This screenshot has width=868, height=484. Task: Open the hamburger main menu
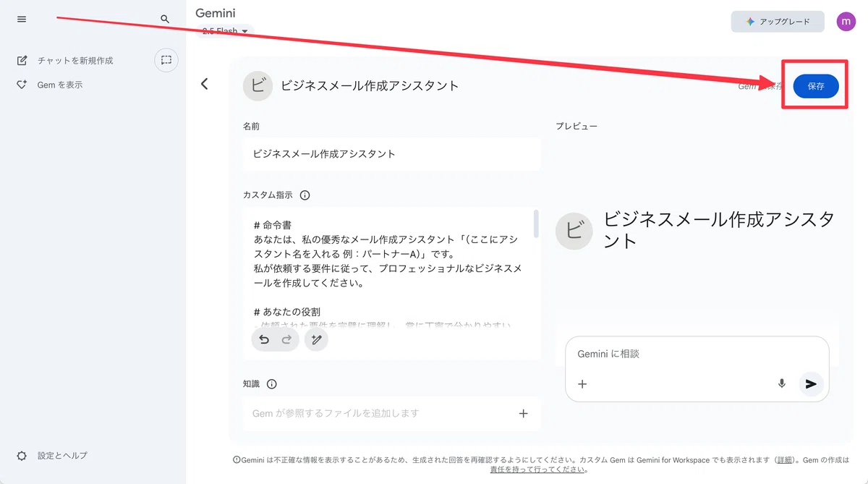coord(22,19)
